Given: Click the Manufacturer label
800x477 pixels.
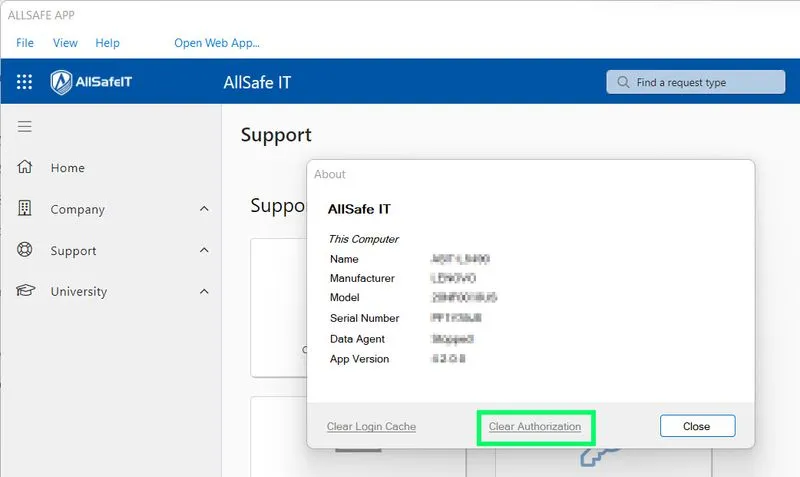Looking at the screenshot, I should click(362, 279).
